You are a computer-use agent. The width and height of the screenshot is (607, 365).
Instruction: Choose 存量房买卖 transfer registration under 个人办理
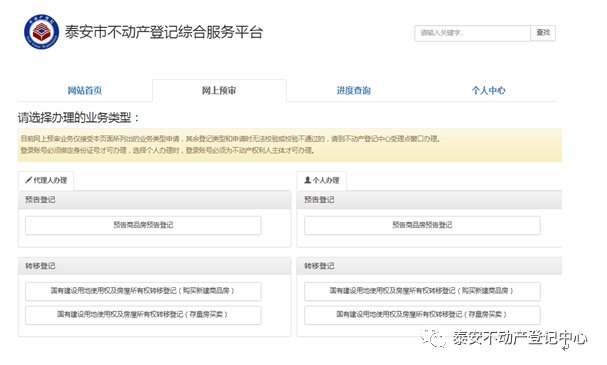422,315
